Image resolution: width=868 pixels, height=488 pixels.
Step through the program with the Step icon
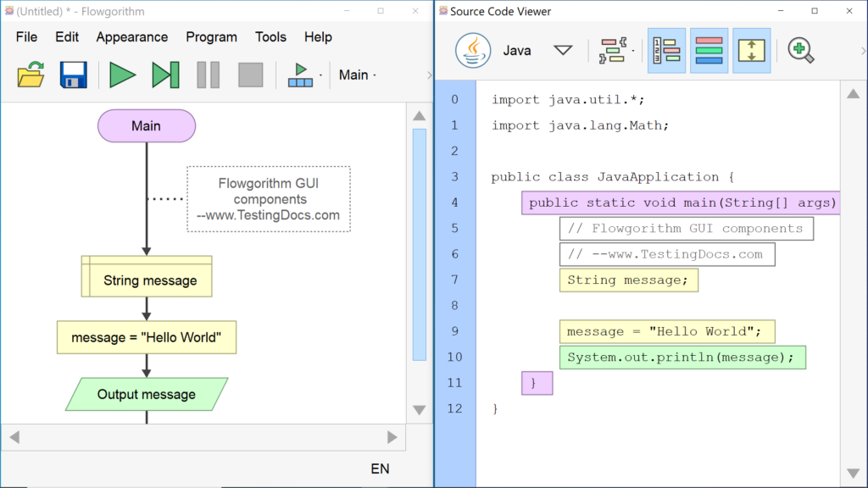tap(165, 75)
